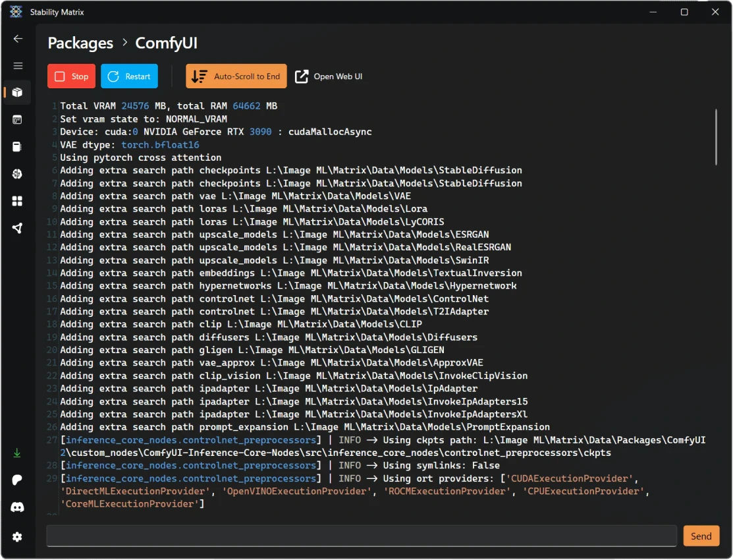Image resolution: width=733 pixels, height=560 pixels.
Task: Go to Packages breadcrumb
Action: 80,43
